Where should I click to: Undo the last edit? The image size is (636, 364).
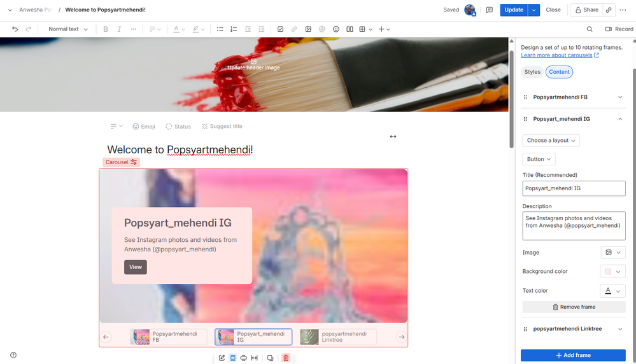point(15,29)
